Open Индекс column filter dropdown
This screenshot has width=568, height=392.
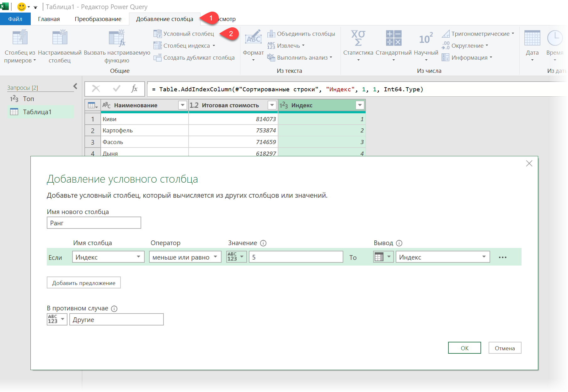point(360,105)
